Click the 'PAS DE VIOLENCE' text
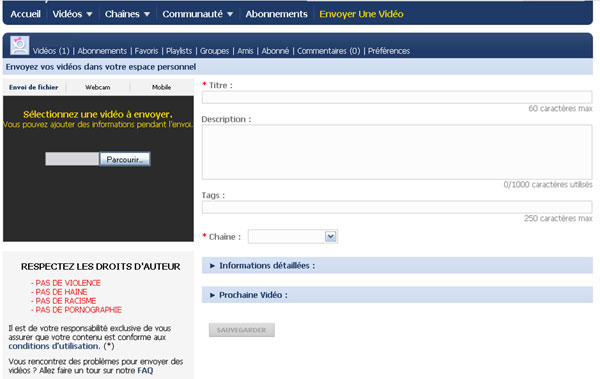The height and width of the screenshot is (379, 600). (x=68, y=283)
